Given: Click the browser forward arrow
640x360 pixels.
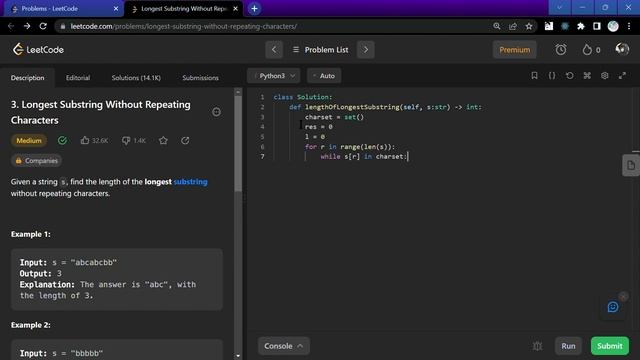Looking at the screenshot, I should click(27, 26).
